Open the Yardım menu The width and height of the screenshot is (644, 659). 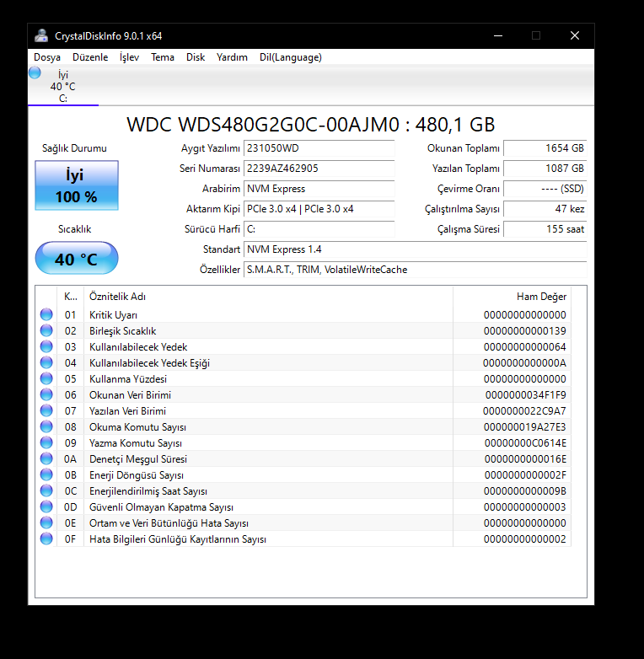click(232, 57)
